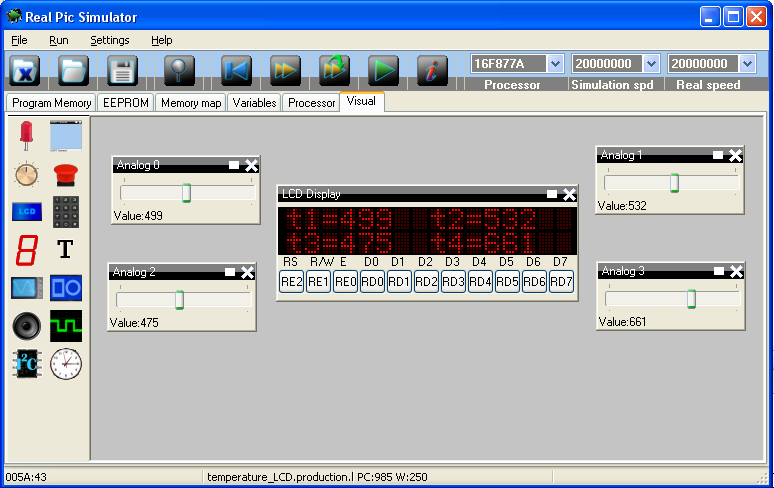Click the save floppy disk icon
The image size is (774, 488).
(122, 70)
